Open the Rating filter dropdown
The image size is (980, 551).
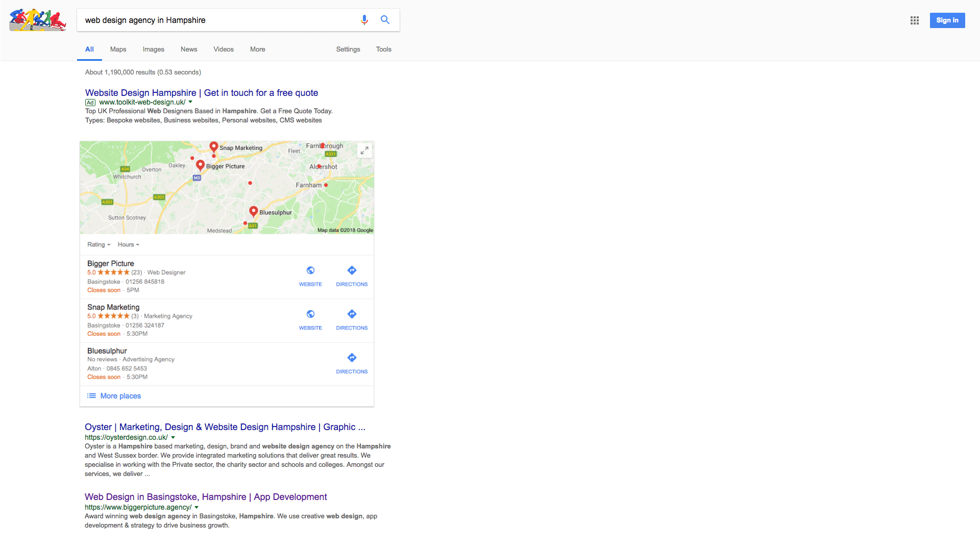coord(99,245)
